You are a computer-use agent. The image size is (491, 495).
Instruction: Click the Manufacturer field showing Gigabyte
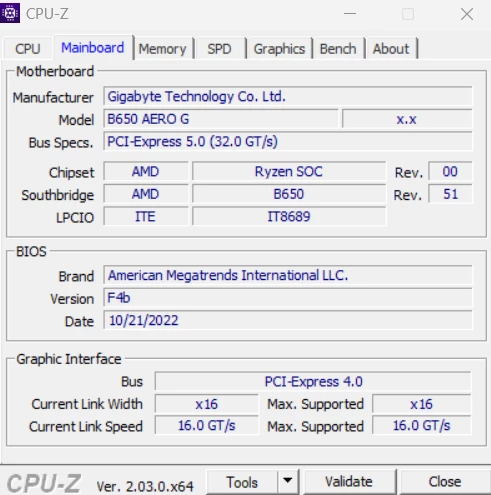point(288,97)
